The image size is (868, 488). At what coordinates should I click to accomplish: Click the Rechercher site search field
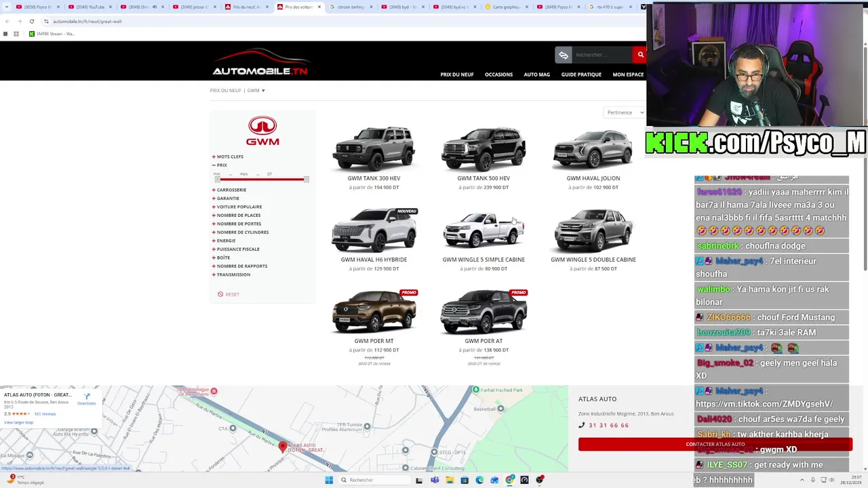pos(602,55)
